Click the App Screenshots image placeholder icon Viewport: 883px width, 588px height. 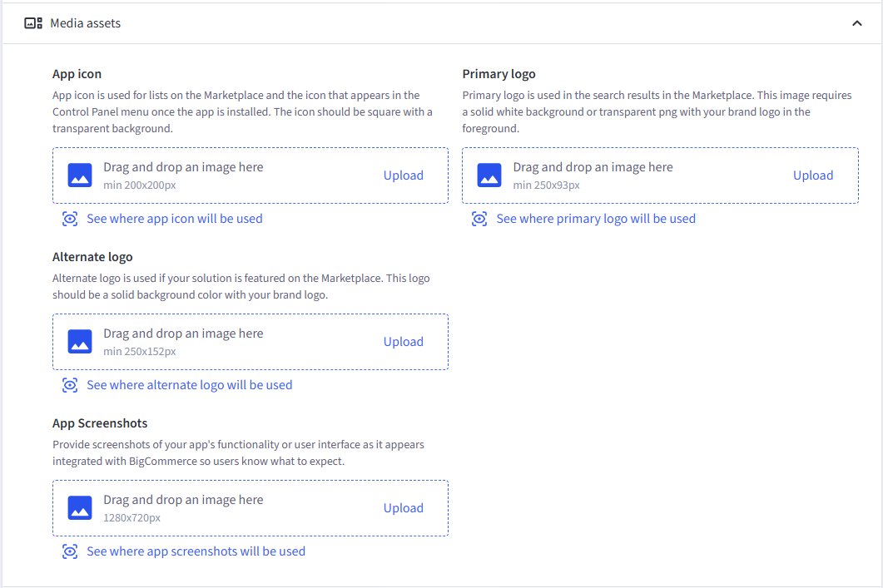click(79, 508)
